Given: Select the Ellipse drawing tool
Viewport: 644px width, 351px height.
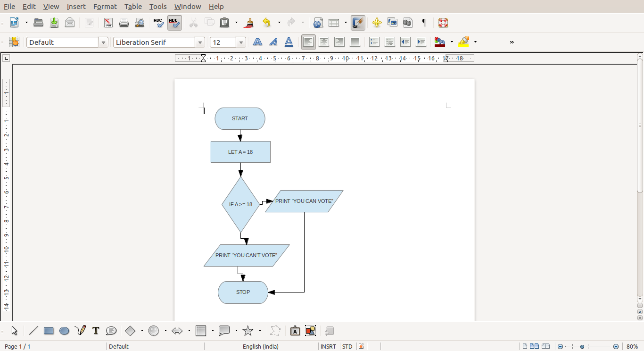Looking at the screenshot, I should pos(65,330).
